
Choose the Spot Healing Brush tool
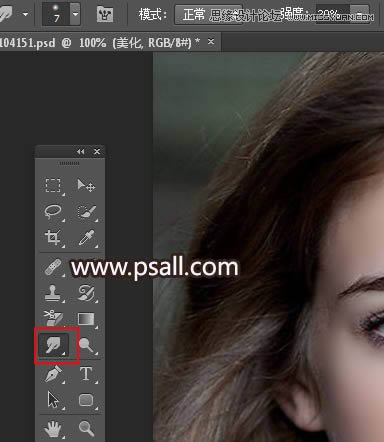point(53,267)
